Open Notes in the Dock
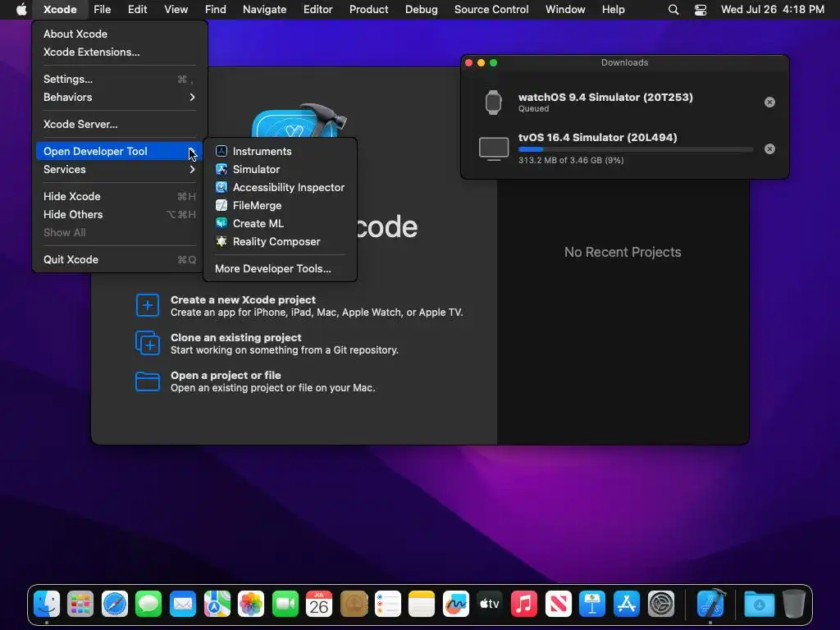This screenshot has height=630, width=840. (x=422, y=605)
